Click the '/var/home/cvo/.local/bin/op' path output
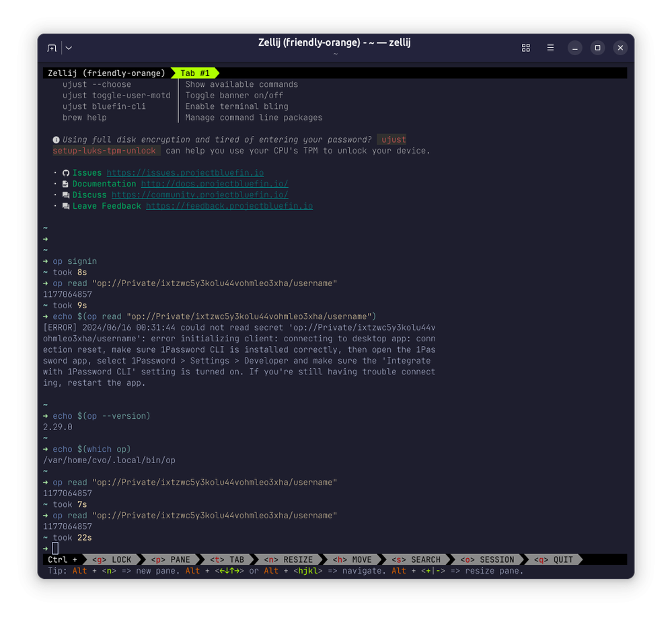Image resolution: width=672 pixels, height=620 pixels. [109, 460]
